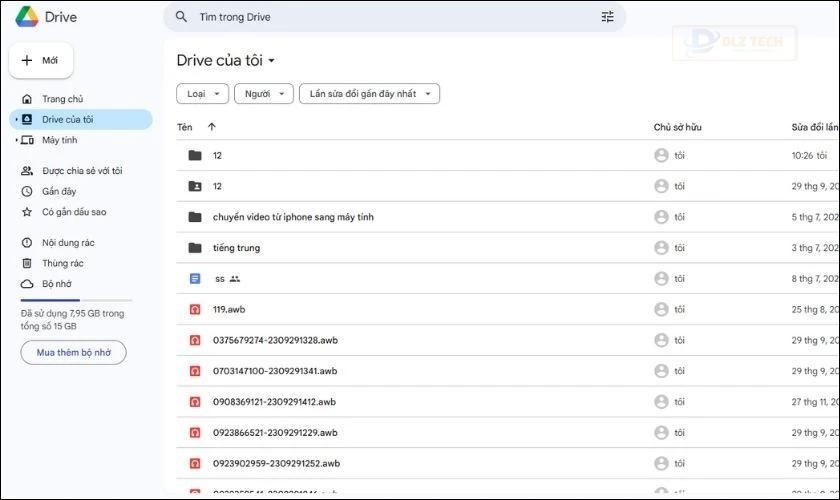Click the Google Drive logo

(x=27, y=17)
